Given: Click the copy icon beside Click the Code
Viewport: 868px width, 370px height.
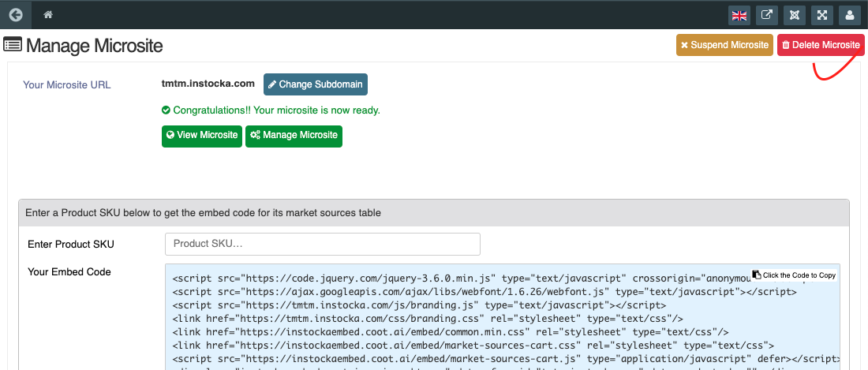Looking at the screenshot, I should click(757, 275).
